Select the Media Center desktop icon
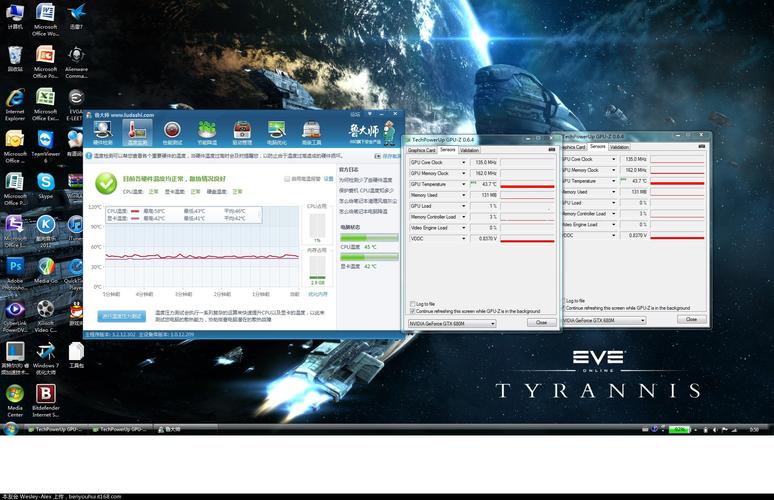The width and height of the screenshot is (774, 500). click(15, 401)
